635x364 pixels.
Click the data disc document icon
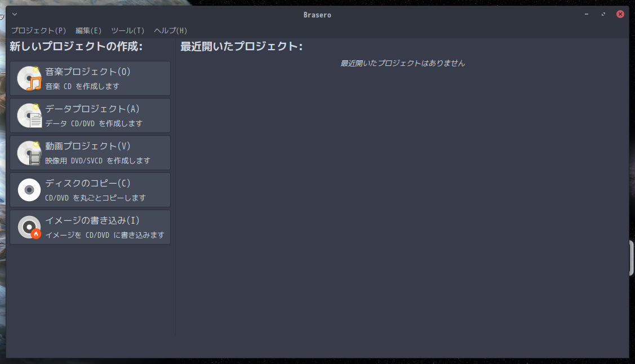click(29, 116)
